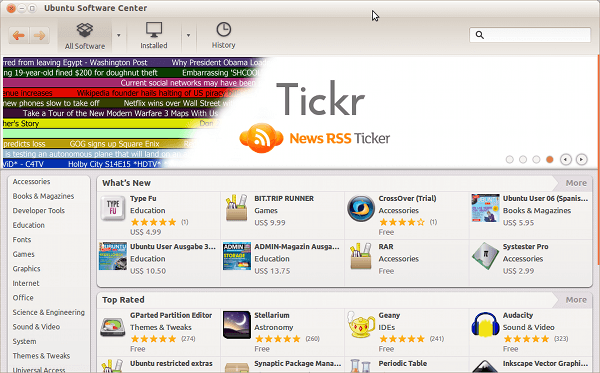Viewport: 600px width, 373px height.
Task: Open the Office category
Action: click(23, 298)
